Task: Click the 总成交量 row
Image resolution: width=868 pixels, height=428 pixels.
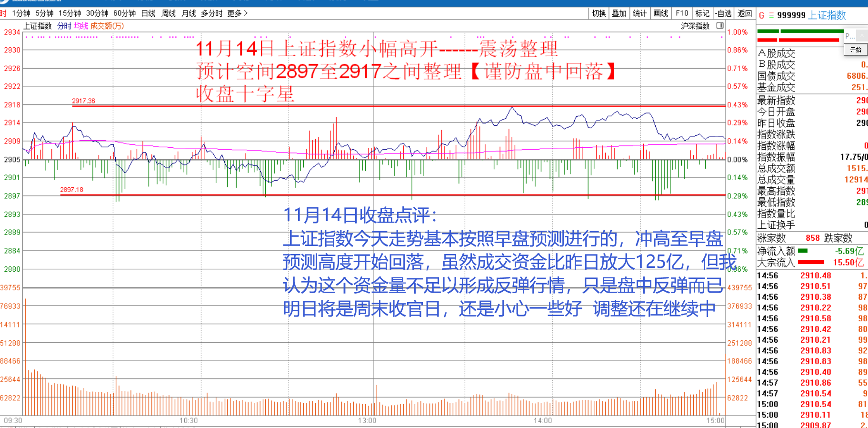Action: [x=812, y=180]
